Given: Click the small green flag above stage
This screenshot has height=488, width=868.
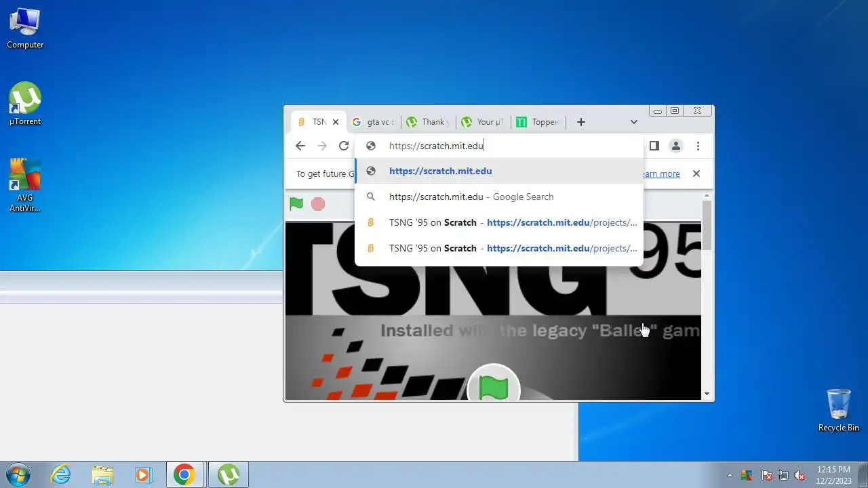Looking at the screenshot, I should tap(296, 204).
